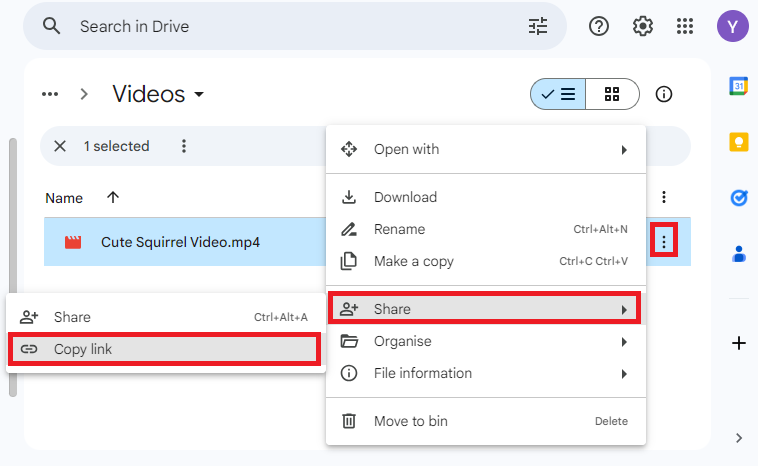Screen dimensions: 758x467
Task: Choose Share in main context menu
Action: tap(486, 309)
